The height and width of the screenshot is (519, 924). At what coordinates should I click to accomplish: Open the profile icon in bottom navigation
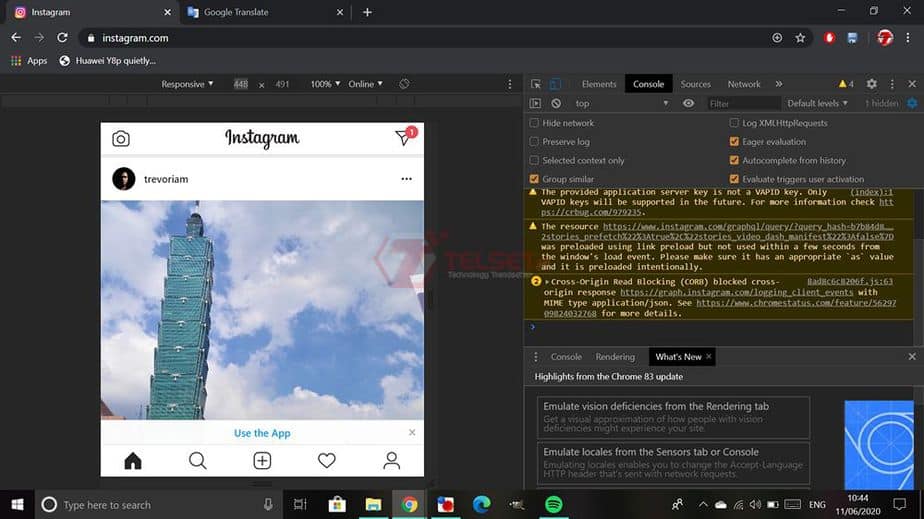point(391,461)
